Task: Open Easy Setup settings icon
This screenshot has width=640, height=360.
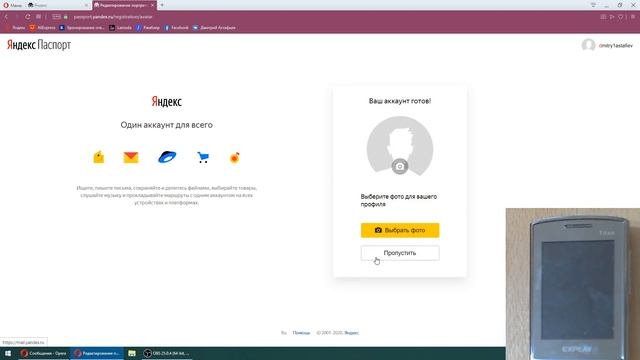Action: tap(633, 17)
